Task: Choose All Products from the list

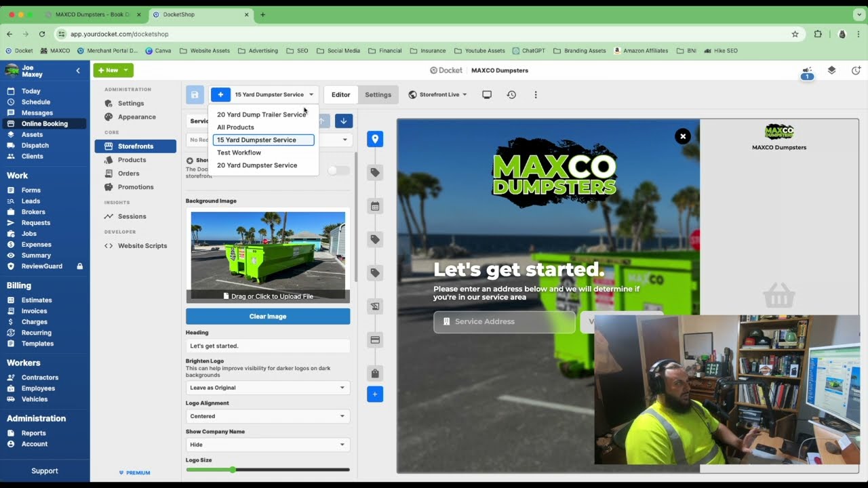Action: tap(235, 127)
